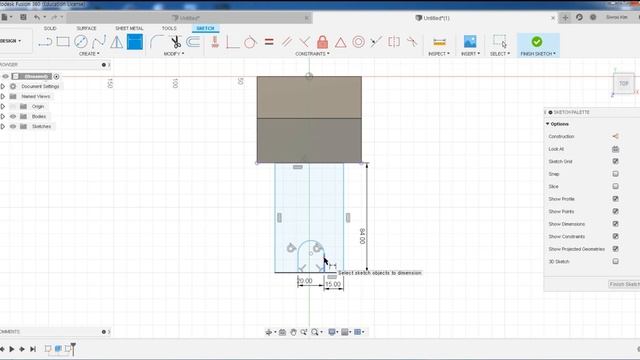Expand the Named Views node
This screenshot has width=640, height=360.
3,96
